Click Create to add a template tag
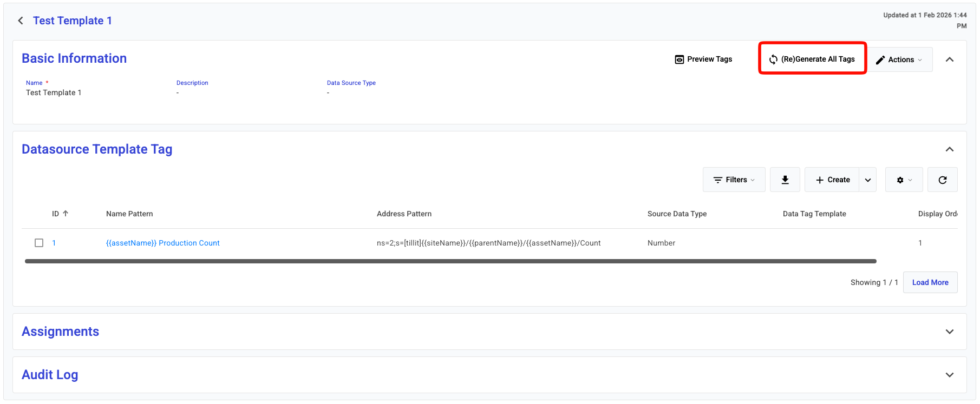Screen dimensions: 980x404 [832, 180]
